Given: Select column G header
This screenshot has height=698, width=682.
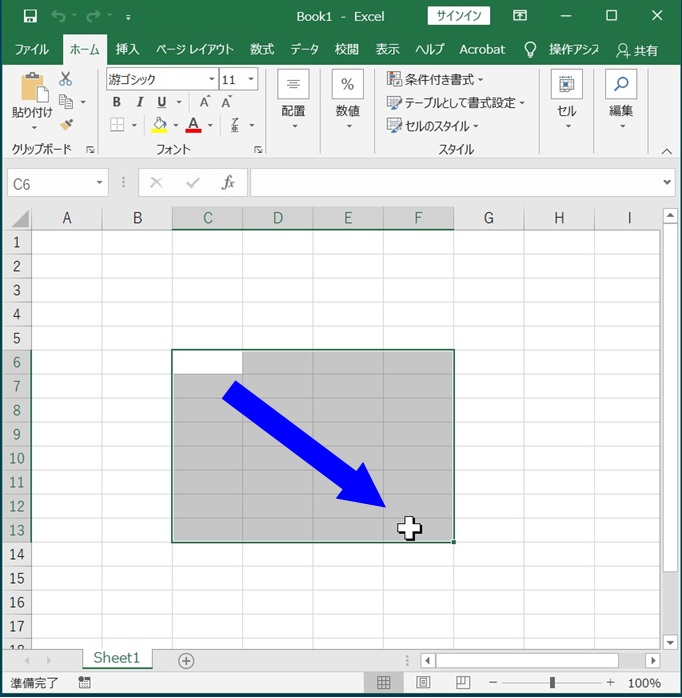Looking at the screenshot, I should click(x=489, y=218).
